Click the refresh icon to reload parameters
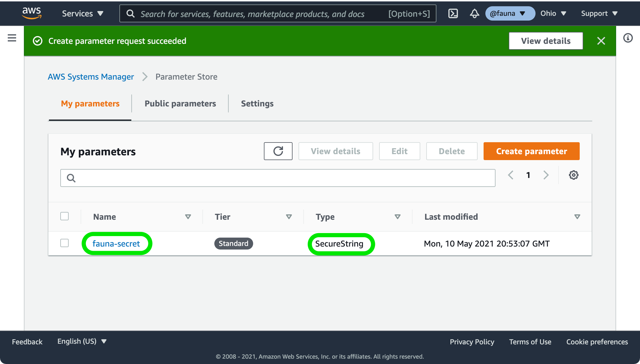Screen dimensions: 640x364 [x=279, y=151]
